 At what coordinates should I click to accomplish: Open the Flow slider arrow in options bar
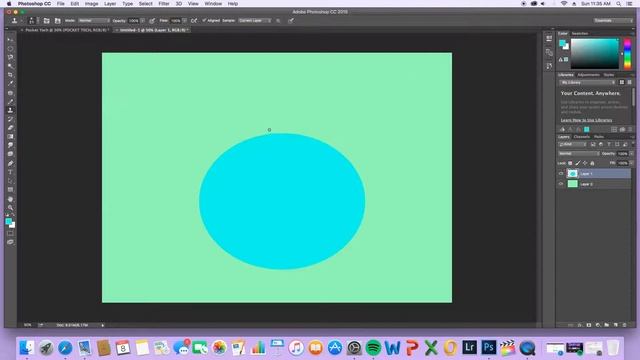[184, 20]
